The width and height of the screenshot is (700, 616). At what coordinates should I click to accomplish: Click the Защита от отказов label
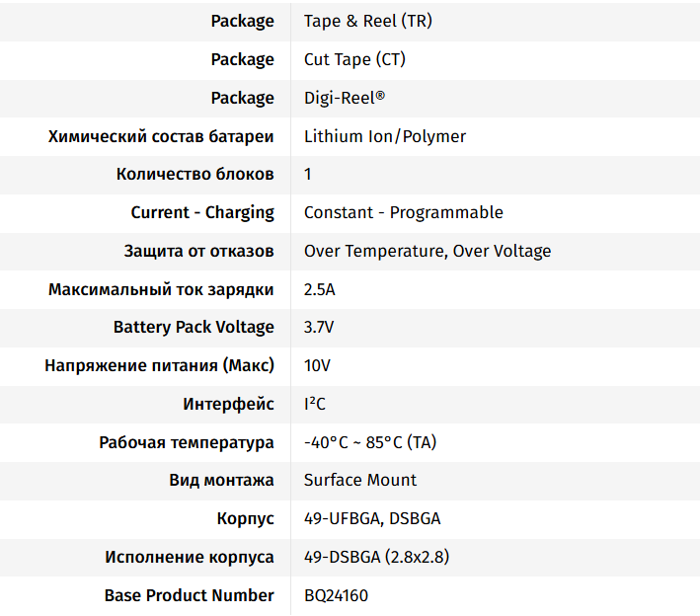[x=198, y=251]
